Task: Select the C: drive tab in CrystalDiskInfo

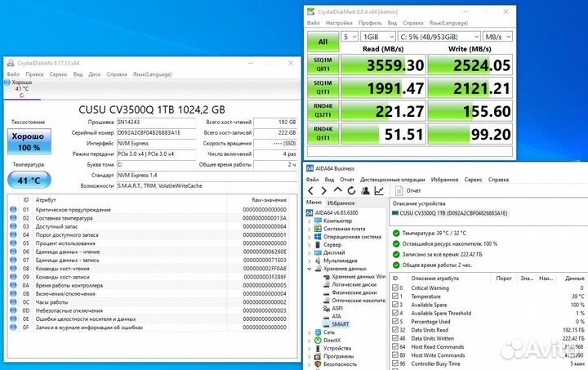Action: (22, 89)
